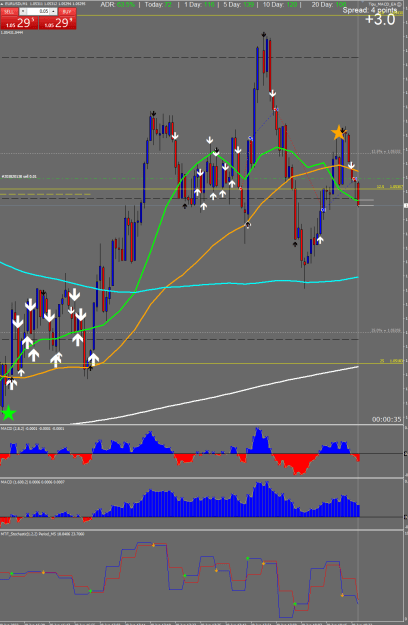This screenshot has width=408, height=625.
Task: Click the Spread: 4 points label
Action: click(x=370, y=10)
